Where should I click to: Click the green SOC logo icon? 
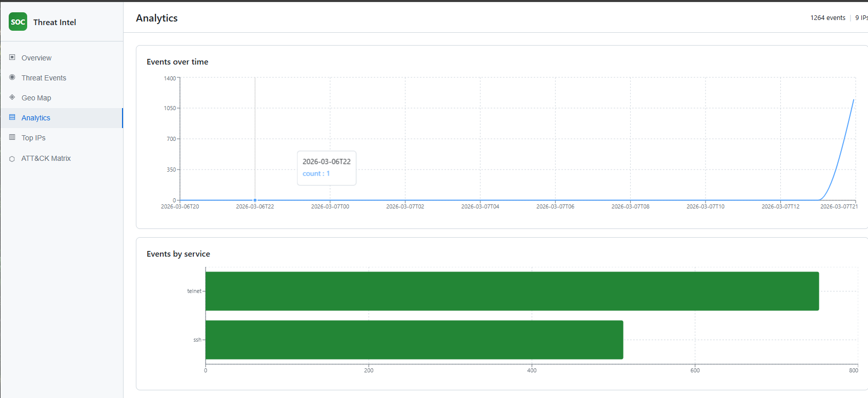coord(18,22)
